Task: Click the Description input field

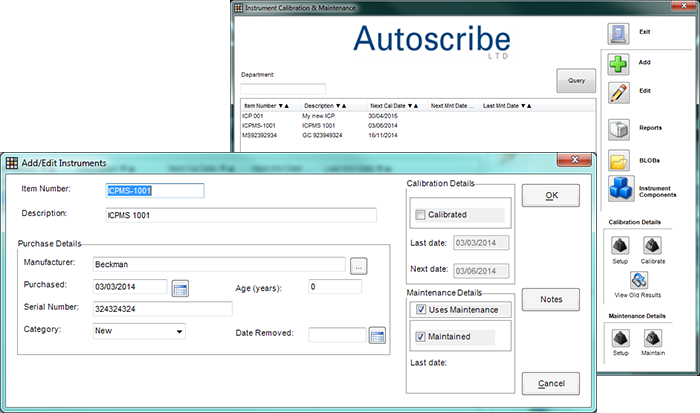Action: [241, 215]
